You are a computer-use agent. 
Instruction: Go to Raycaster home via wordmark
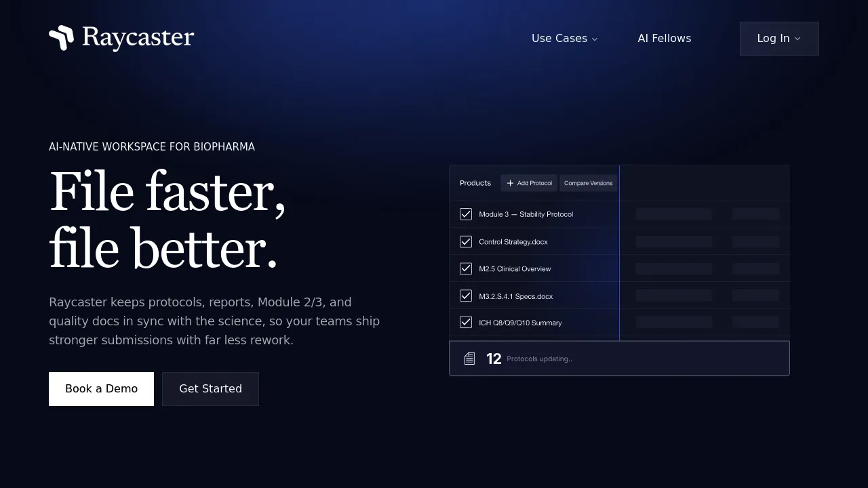[x=138, y=38]
